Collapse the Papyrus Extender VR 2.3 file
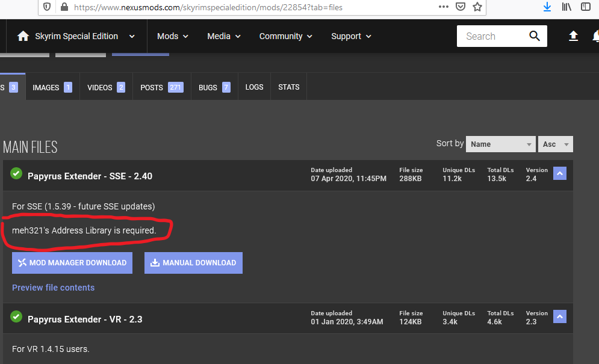599x364 pixels. 560,316
